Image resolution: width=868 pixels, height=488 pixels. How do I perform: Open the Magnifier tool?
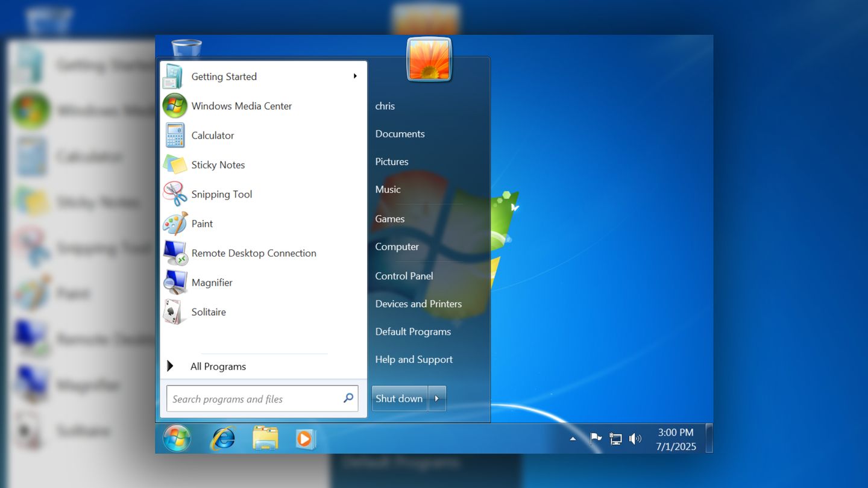(x=212, y=283)
